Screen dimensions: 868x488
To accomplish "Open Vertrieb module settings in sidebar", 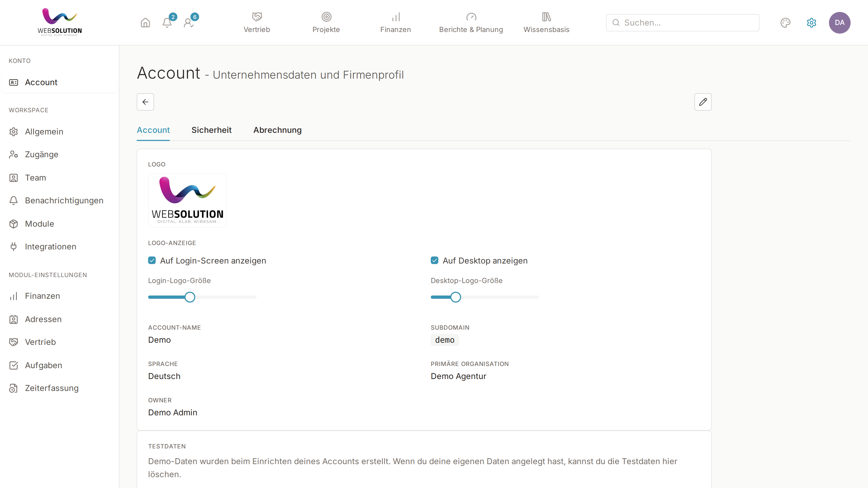I will (x=59, y=342).
